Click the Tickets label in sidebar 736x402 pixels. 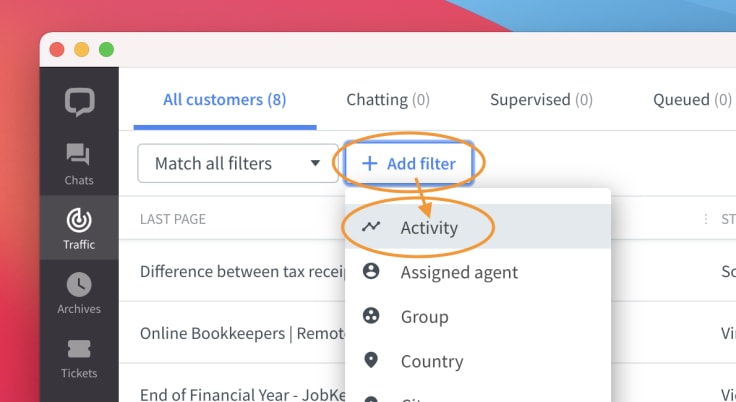coord(79,373)
